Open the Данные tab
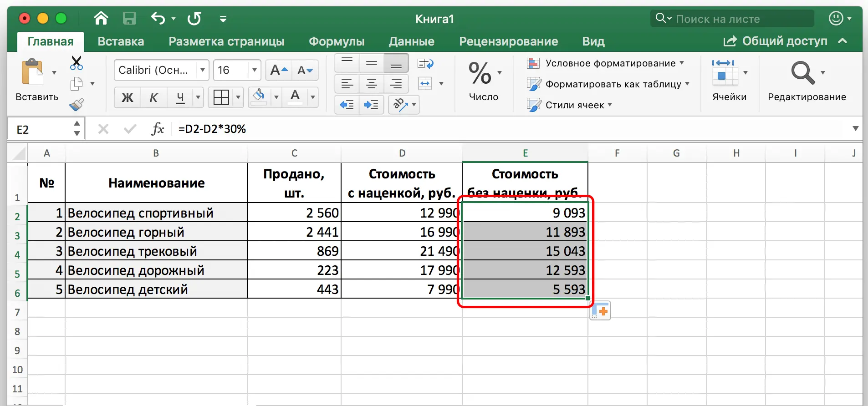 412,41
